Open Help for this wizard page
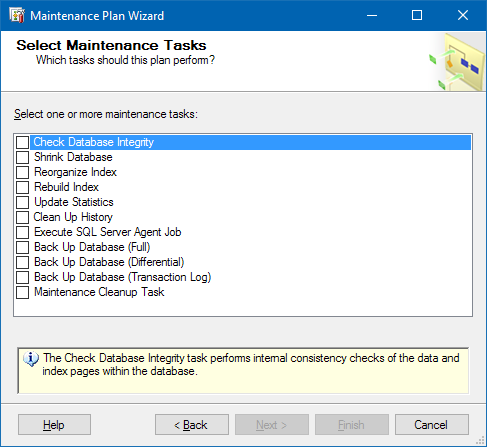 point(54,425)
